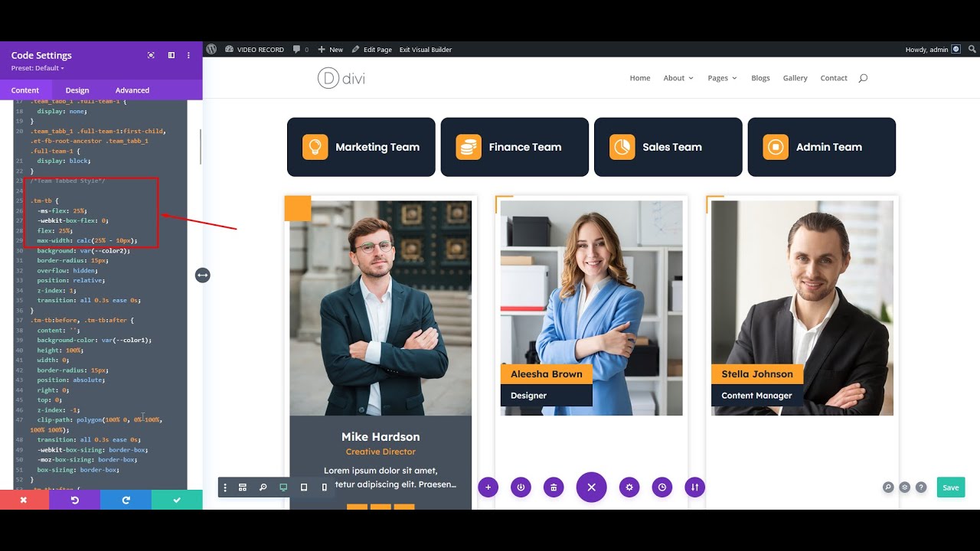Open the New content menu
980x551 pixels.
point(331,50)
